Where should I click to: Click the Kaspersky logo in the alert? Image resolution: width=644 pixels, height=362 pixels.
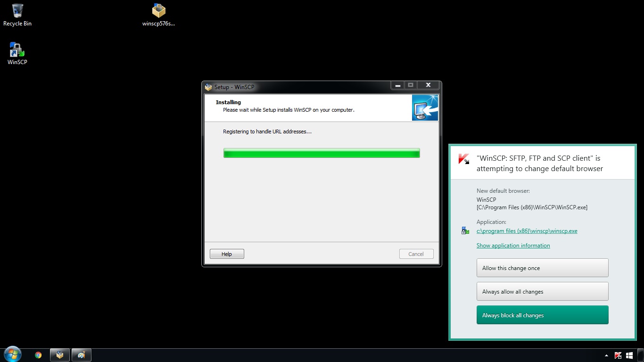point(463,159)
